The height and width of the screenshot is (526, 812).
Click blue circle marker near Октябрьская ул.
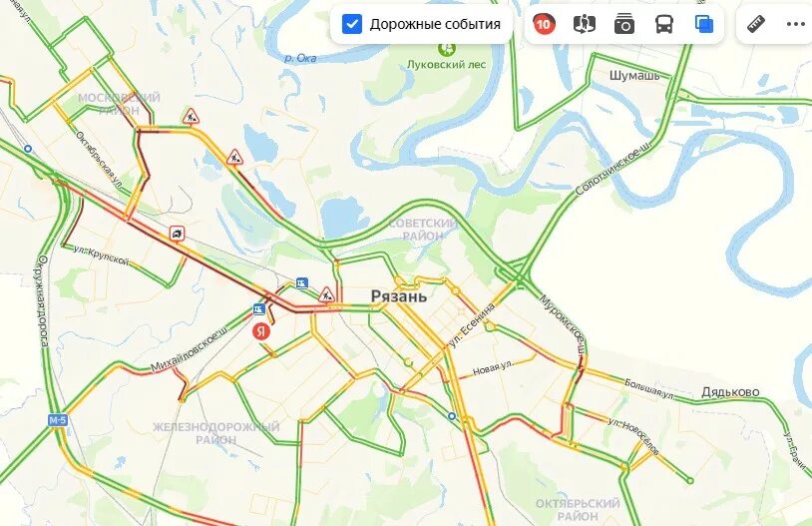tap(28, 149)
